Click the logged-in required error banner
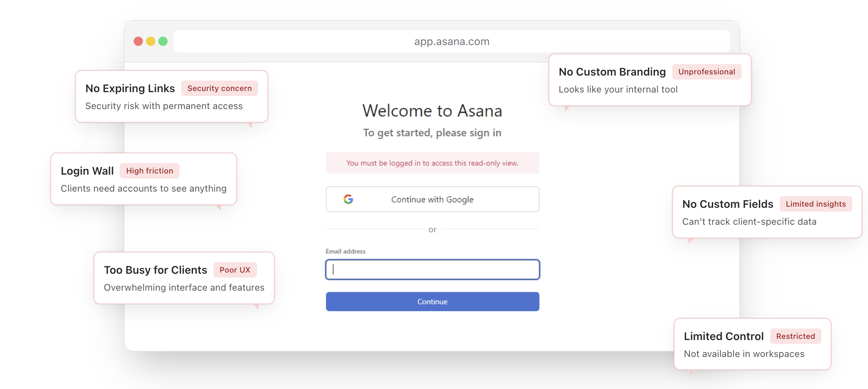The image size is (868, 389). pyautogui.click(x=432, y=163)
